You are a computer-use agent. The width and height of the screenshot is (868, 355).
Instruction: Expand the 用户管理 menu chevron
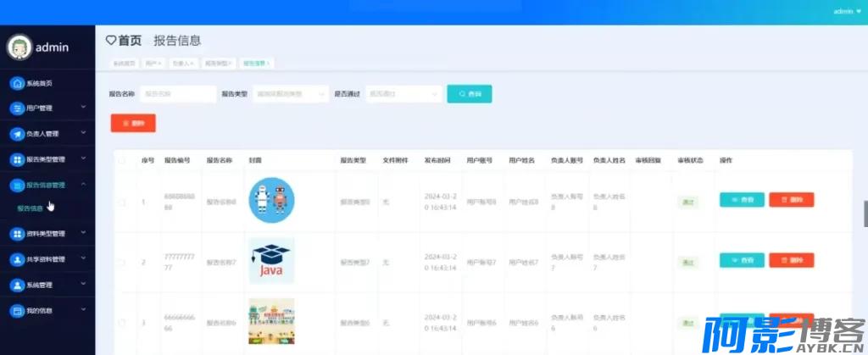coord(84,108)
